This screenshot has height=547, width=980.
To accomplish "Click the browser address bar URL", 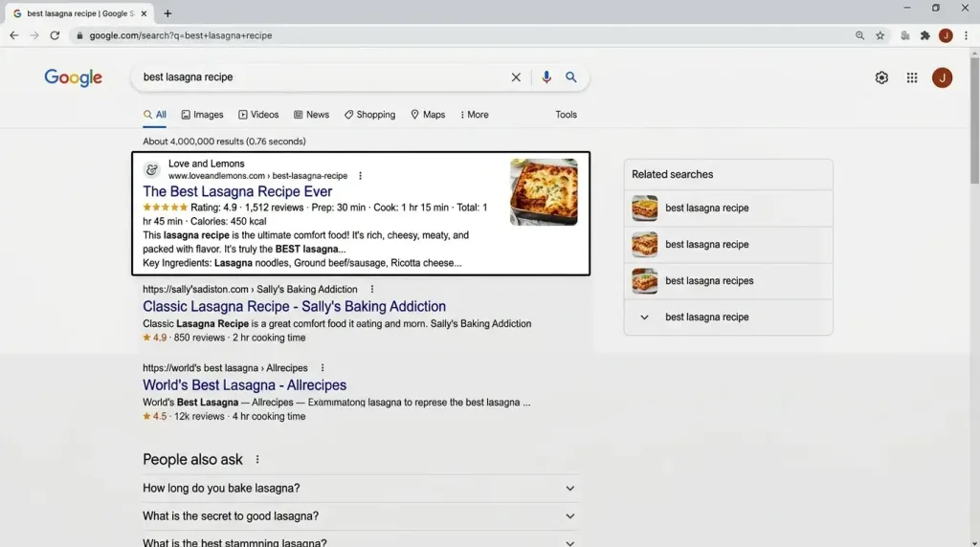I will tap(181, 35).
